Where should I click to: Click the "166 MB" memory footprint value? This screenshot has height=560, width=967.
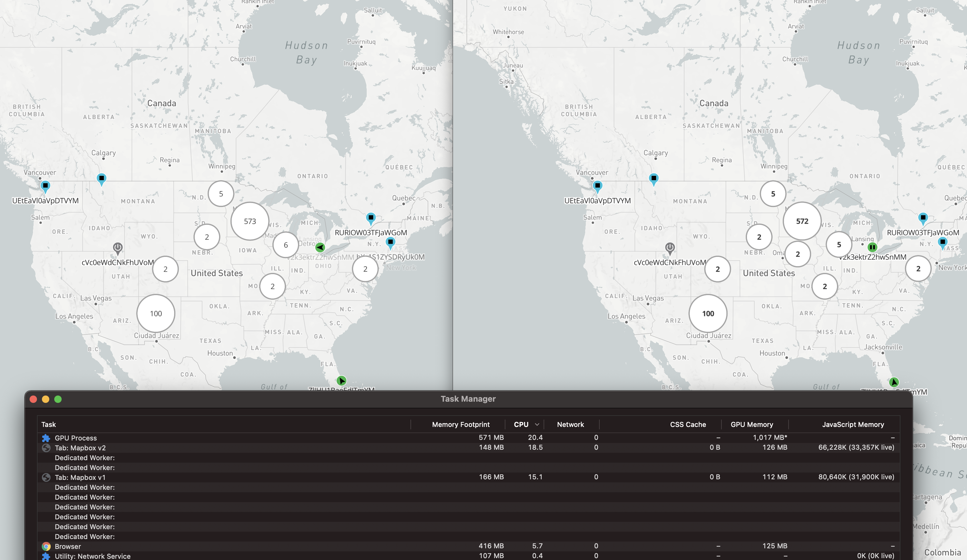point(491,477)
